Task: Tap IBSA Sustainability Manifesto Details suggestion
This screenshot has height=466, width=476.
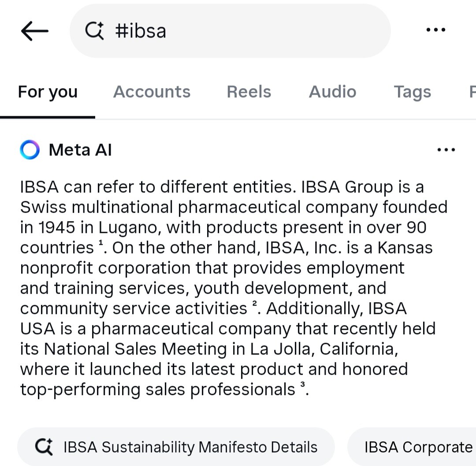Action: 176,447
